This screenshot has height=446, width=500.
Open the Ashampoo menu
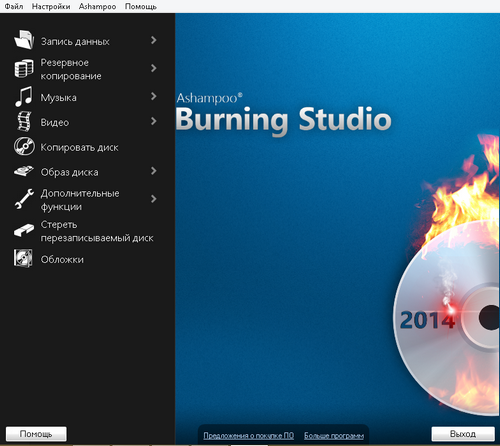pos(97,6)
